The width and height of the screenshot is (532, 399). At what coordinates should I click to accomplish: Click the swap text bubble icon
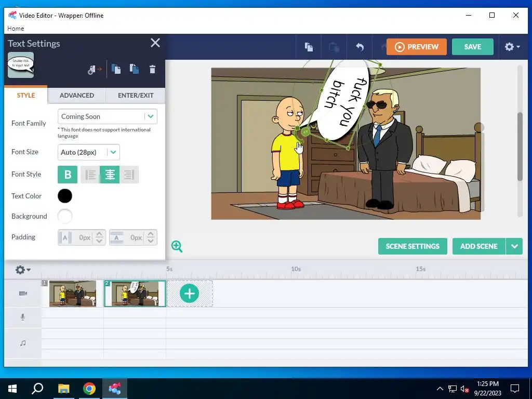pyautogui.click(x=95, y=70)
